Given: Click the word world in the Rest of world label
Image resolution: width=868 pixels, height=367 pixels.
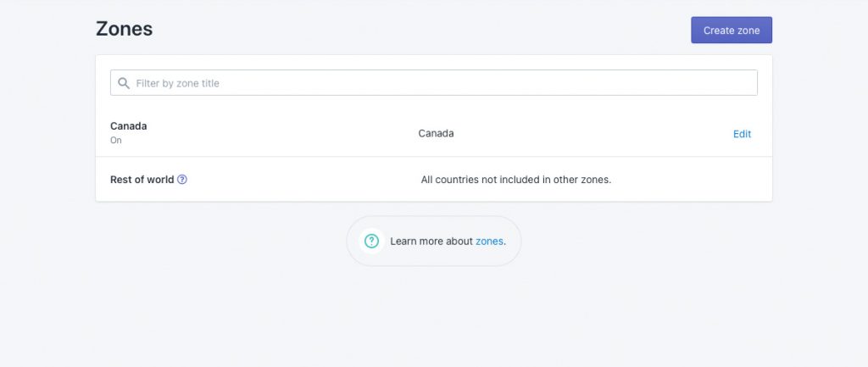Looking at the screenshot, I should pos(162,180).
